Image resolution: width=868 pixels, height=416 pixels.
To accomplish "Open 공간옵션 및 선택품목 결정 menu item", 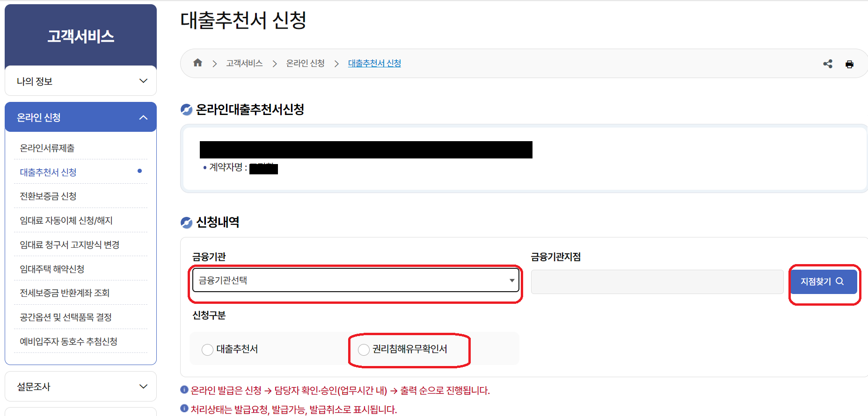I will point(66,317).
